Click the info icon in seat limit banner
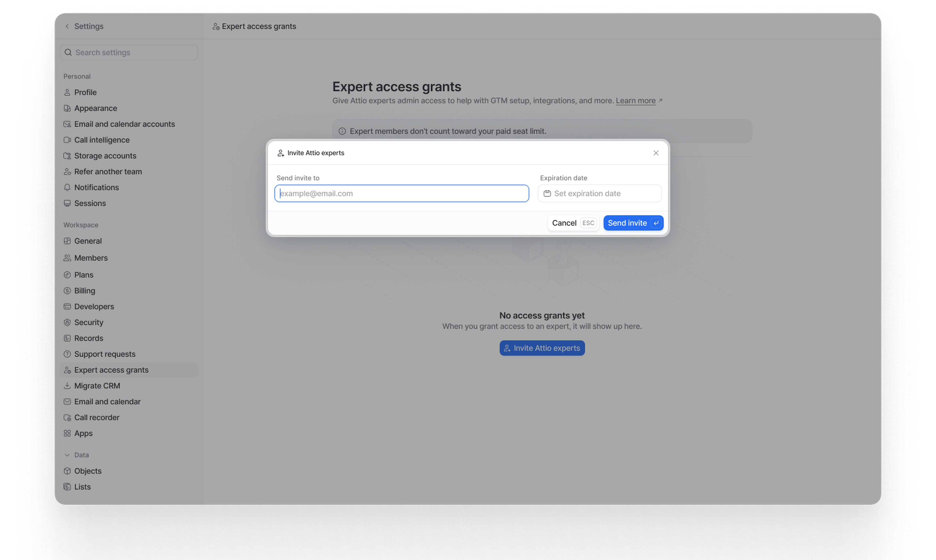 click(x=342, y=131)
